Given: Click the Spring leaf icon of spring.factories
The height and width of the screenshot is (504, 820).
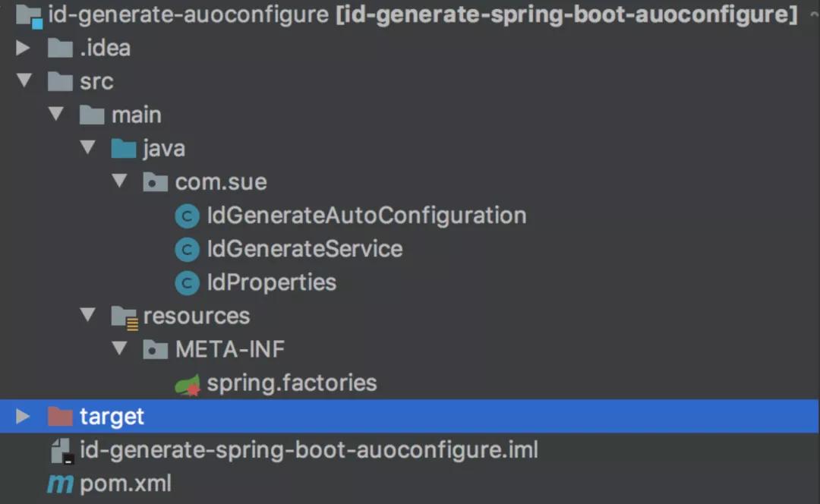Looking at the screenshot, I should (187, 383).
